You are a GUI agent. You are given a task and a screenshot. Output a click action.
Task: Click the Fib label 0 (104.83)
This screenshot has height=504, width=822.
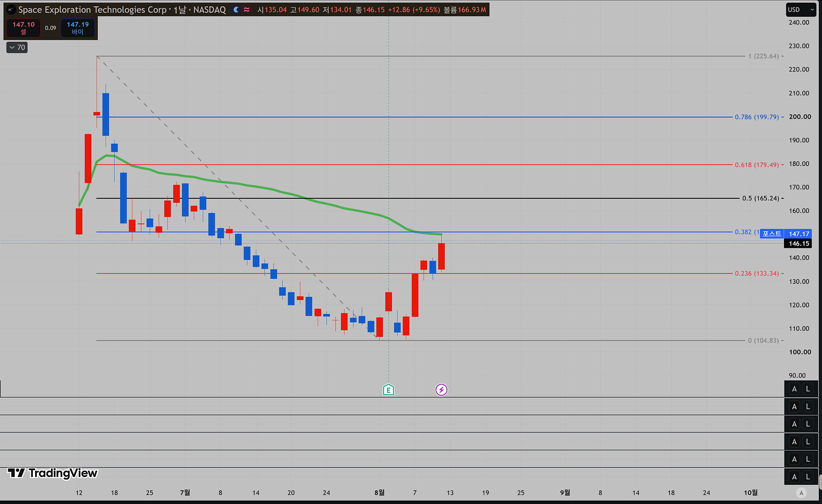(x=763, y=340)
